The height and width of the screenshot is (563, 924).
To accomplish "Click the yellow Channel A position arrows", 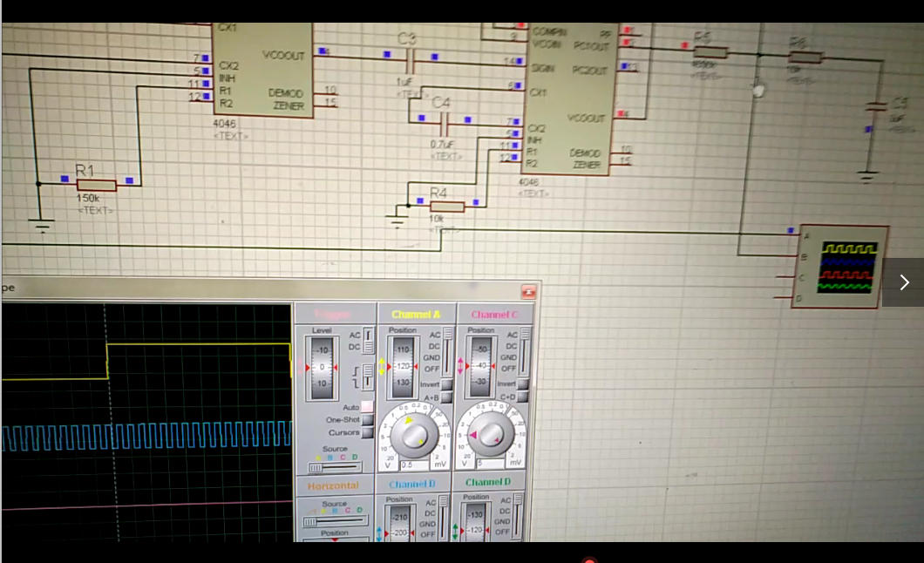I will click(x=381, y=366).
